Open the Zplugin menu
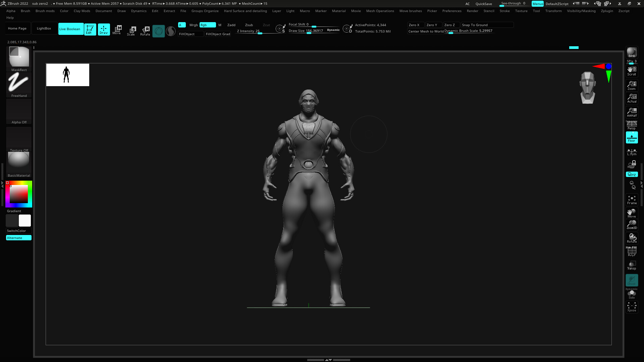Image resolution: width=644 pixels, height=362 pixels. point(607,11)
